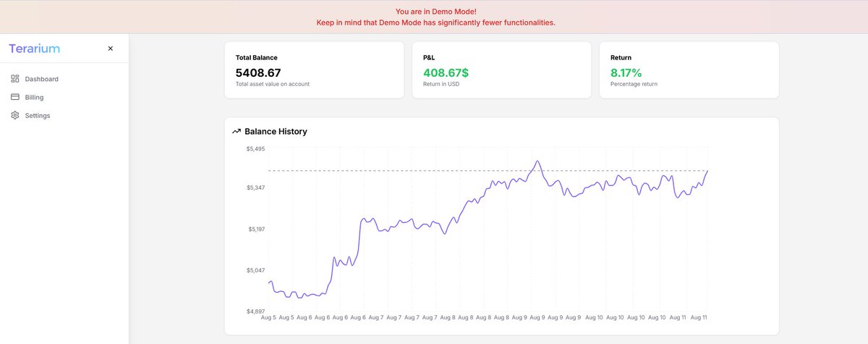Click the Terarium logo
The image size is (868, 344).
click(x=34, y=49)
